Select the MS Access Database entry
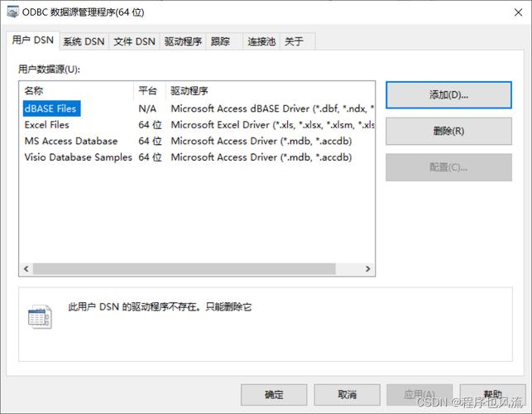The width and height of the screenshot is (532, 414). pyautogui.click(x=71, y=141)
